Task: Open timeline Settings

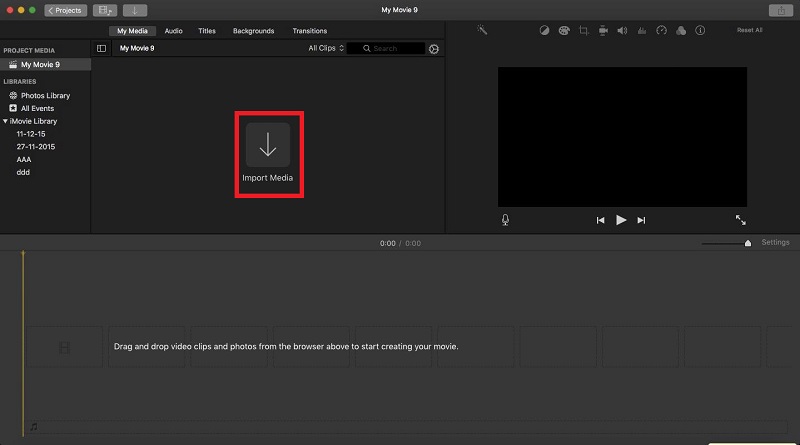Action: click(x=775, y=242)
